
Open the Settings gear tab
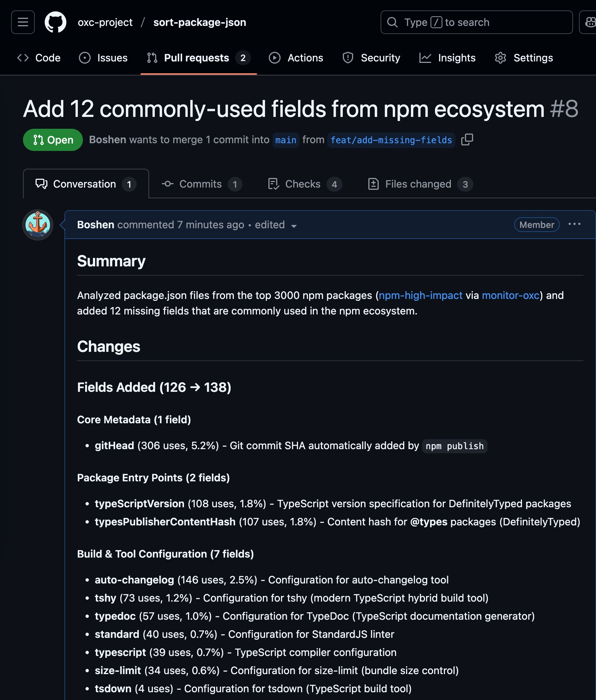pos(524,58)
